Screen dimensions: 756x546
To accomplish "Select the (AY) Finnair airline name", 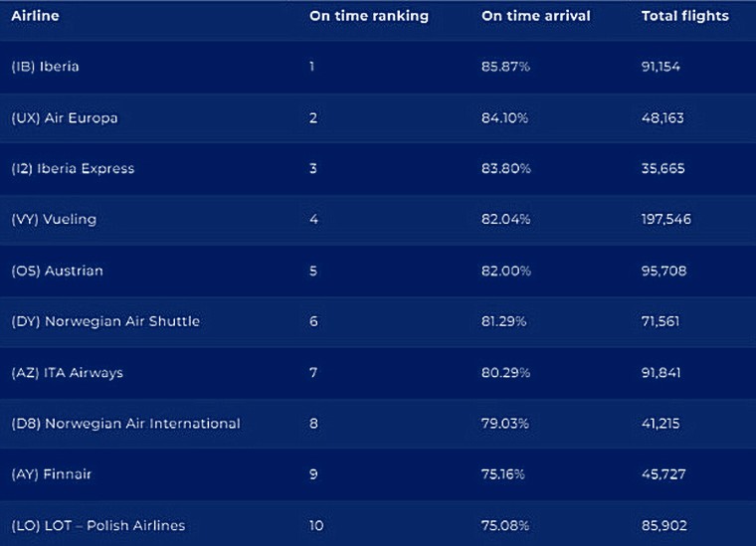I will click(51, 474).
